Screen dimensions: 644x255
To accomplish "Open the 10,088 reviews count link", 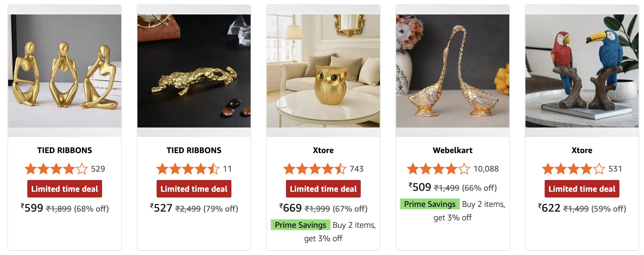I will [486, 169].
